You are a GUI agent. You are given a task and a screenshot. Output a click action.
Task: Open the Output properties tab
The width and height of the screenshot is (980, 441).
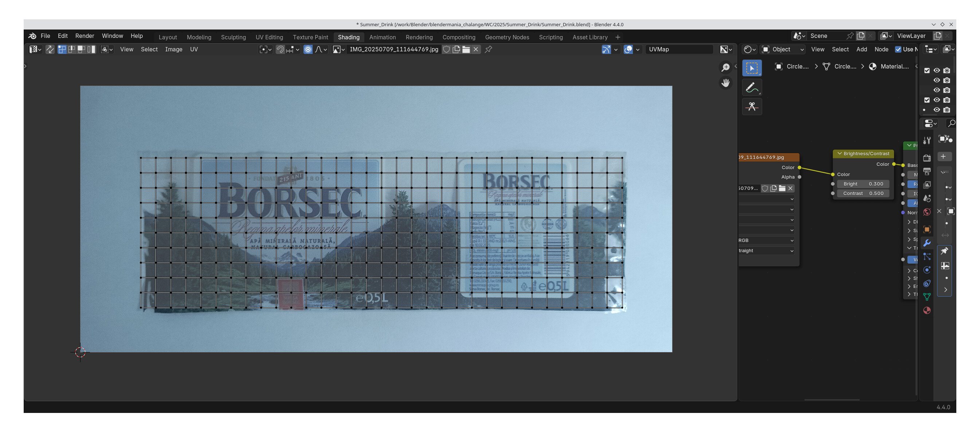[x=927, y=172]
